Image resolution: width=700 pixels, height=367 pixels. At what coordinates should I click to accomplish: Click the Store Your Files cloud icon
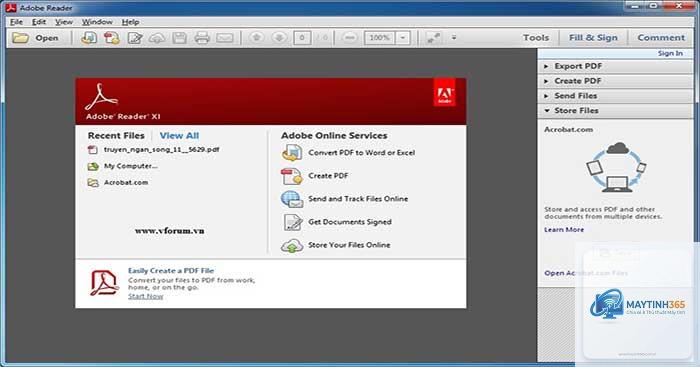click(292, 246)
